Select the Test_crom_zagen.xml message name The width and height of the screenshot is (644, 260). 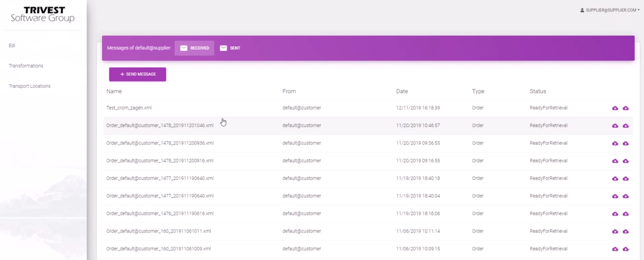click(129, 108)
